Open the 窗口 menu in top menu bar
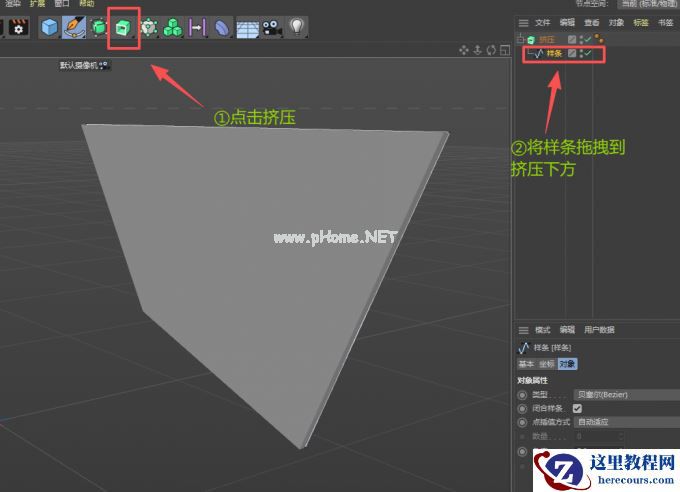 tap(62, 3)
